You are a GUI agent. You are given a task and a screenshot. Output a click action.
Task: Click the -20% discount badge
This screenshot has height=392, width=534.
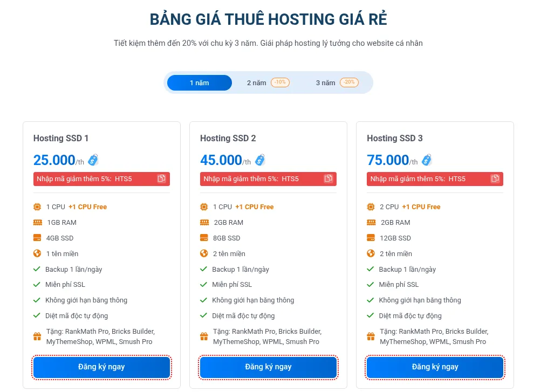(x=350, y=82)
